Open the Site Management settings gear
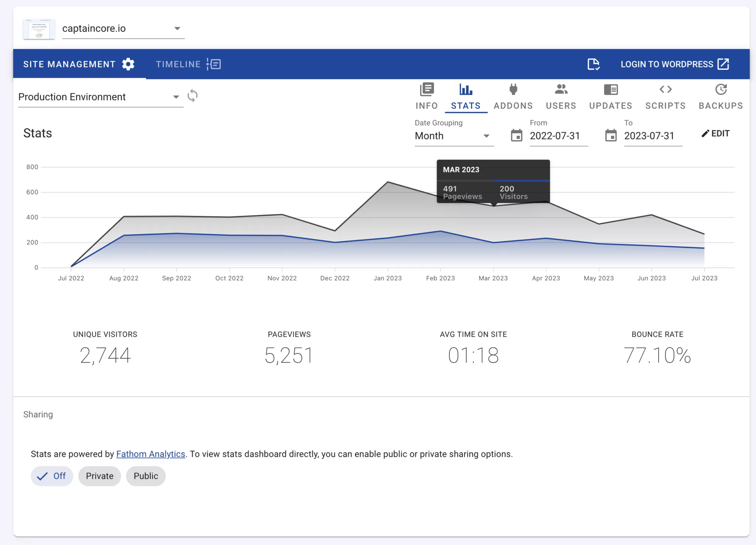This screenshot has height=545, width=756. [128, 64]
